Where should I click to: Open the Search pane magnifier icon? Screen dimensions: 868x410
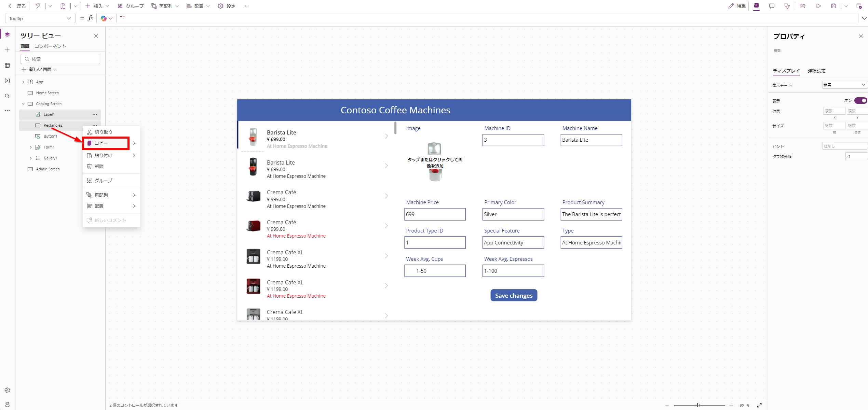tap(7, 96)
